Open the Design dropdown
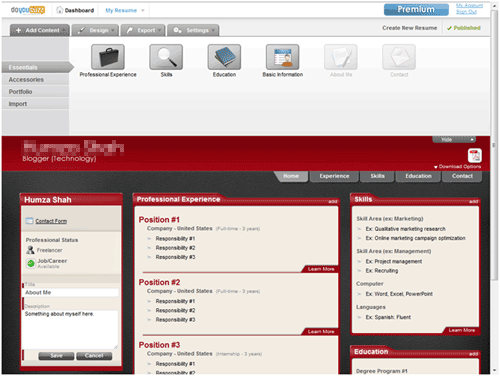The height and width of the screenshot is (376, 500). (x=95, y=30)
